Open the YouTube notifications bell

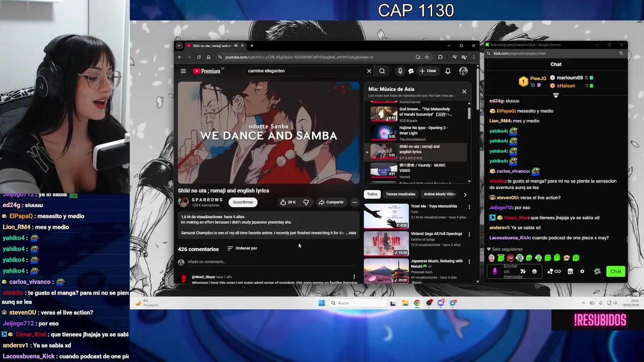tap(448, 71)
